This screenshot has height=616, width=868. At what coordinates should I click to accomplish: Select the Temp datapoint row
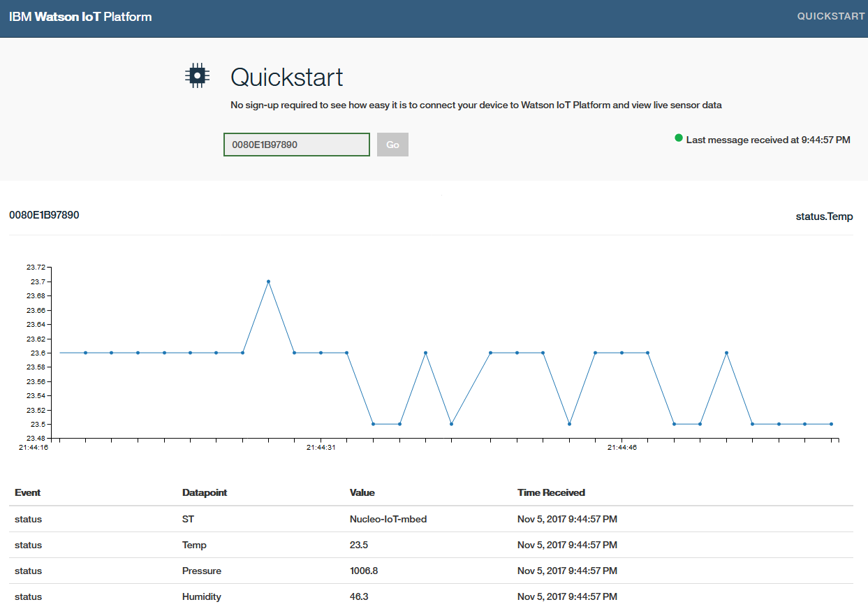pos(194,545)
